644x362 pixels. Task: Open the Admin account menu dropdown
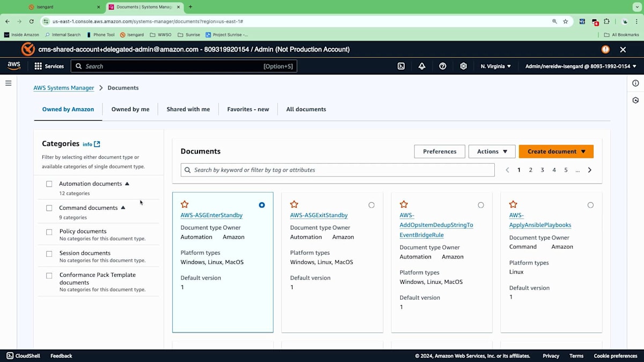click(x=581, y=66)
